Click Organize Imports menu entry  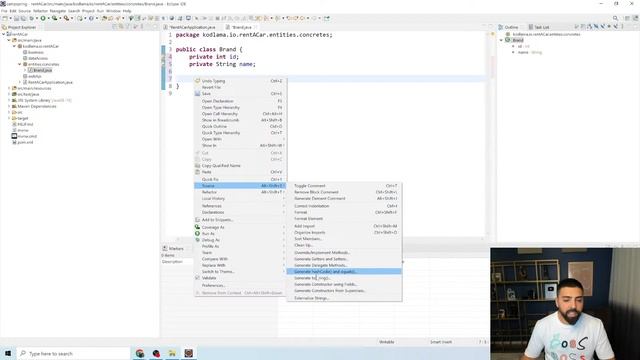click(344, 232)
